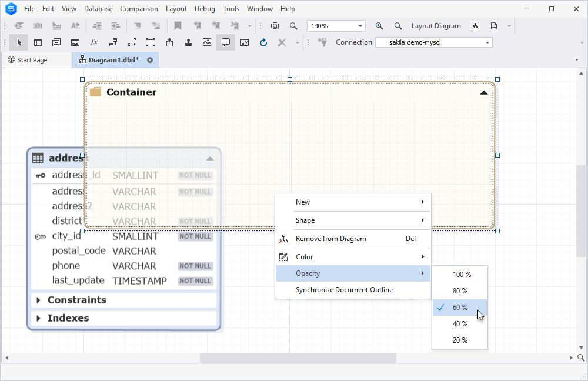Click the blue Refresh icon
The width and height of the screenshot is (588, 381).
click(x=263, y=42)
